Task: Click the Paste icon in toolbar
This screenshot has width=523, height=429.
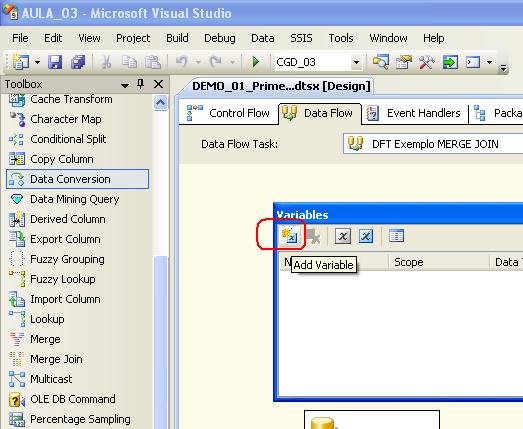Action: [x=153, y=62]
